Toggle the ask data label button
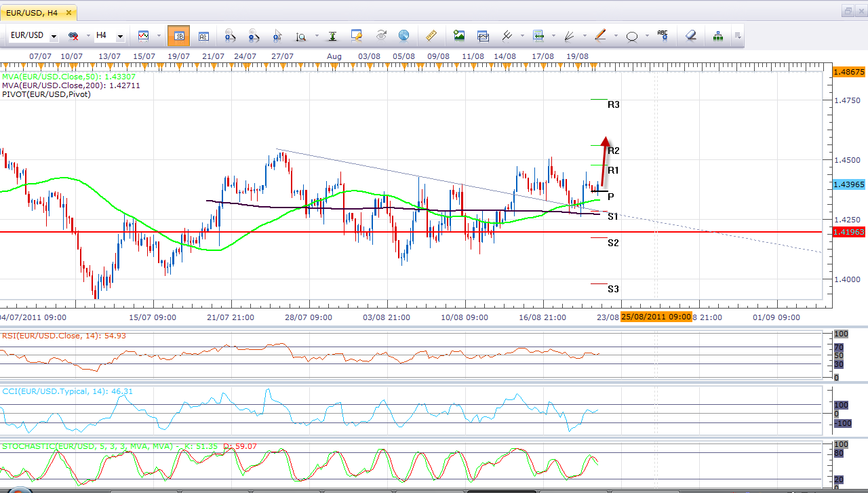Screen dimensions: 868x493 pyautogui.click(x=203, y=36)
